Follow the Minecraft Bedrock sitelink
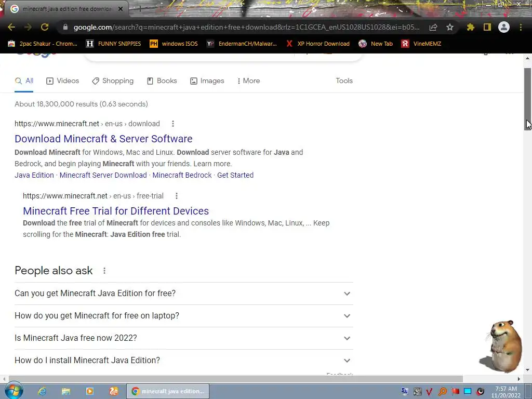The height and width of the screenshot is (399, 532). [182, 175]
